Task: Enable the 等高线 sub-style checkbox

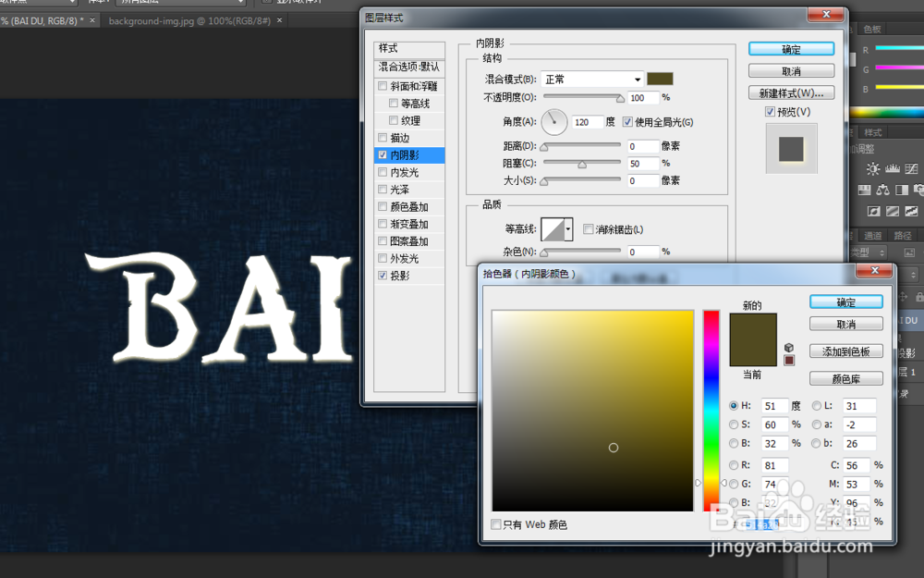Action: coord(394,104)
